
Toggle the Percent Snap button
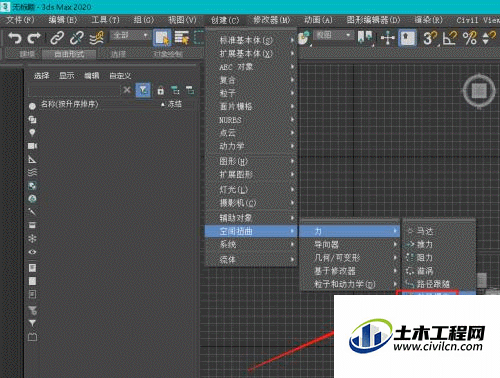(469, 38)
